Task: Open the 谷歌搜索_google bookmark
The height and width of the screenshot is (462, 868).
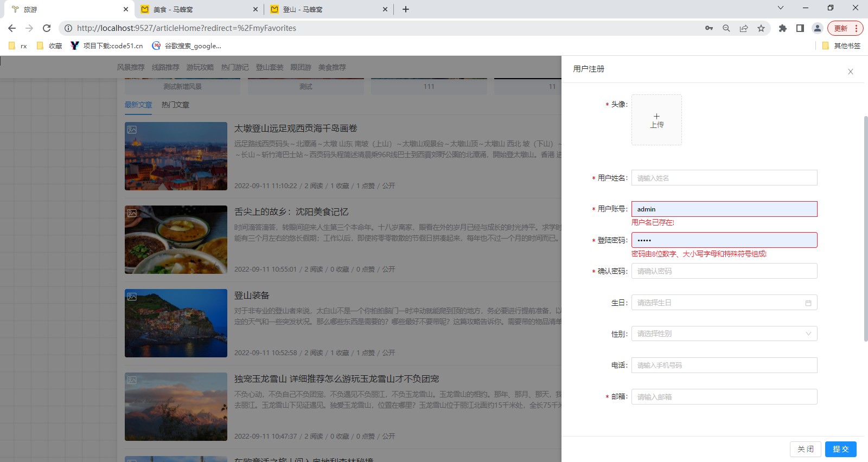Action: pyautogui.click(x=187, y=46)
